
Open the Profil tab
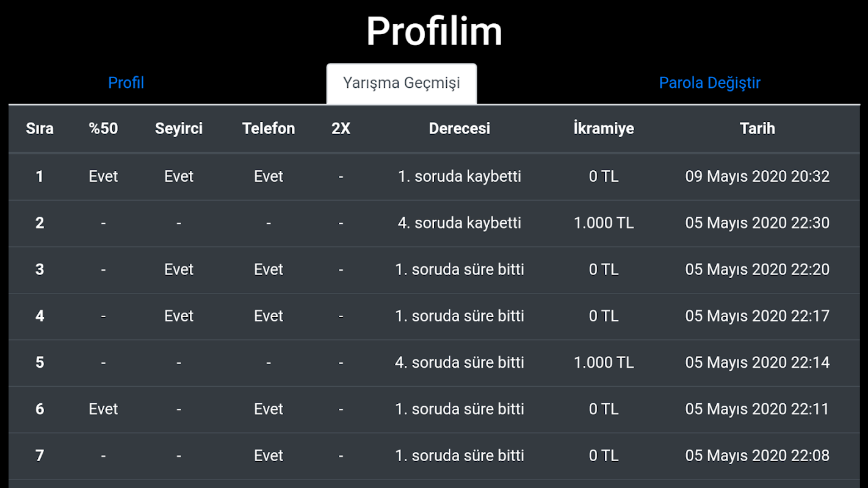(126, 82)
